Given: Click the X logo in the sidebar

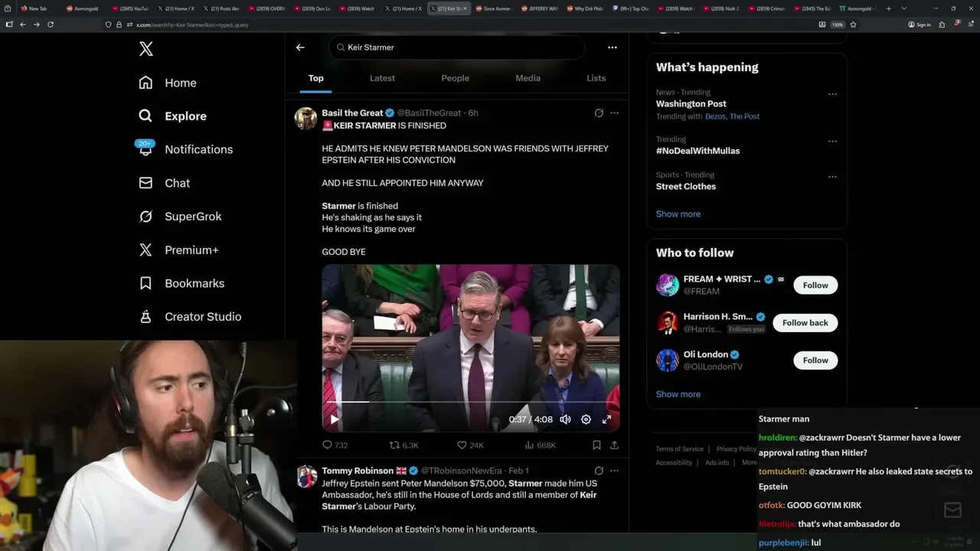Looking at the screenshot, I should pyautogui.click(x=146, y=49).
